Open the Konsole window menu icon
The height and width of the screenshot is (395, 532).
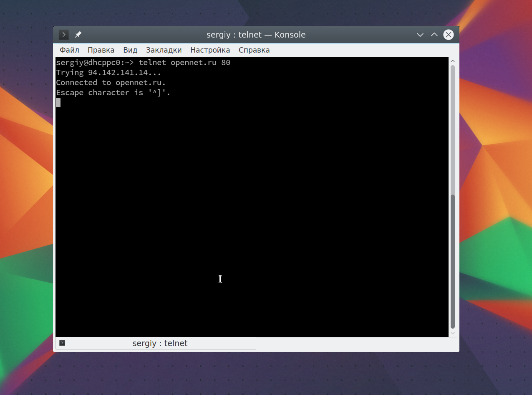click(63, 35)
